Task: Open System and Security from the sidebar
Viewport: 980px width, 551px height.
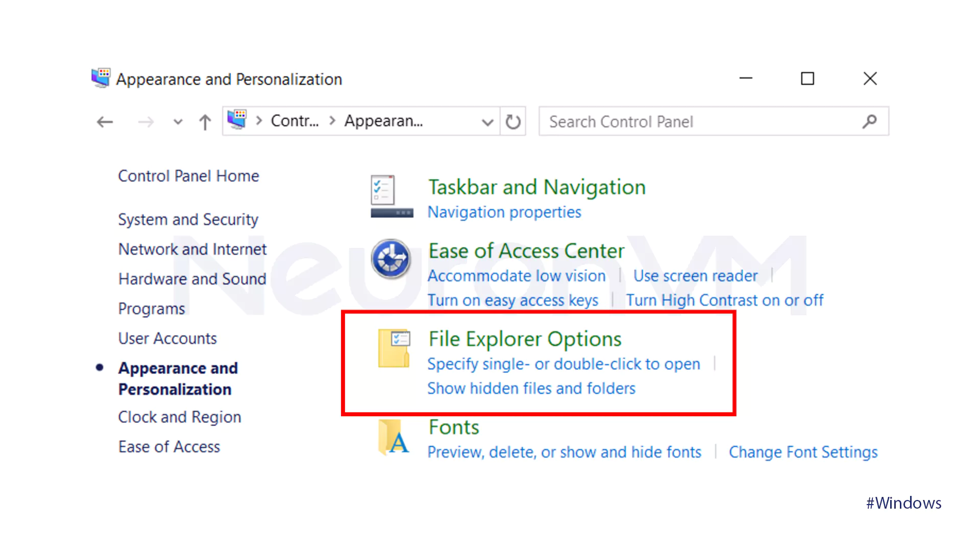Action: point(188,219)
